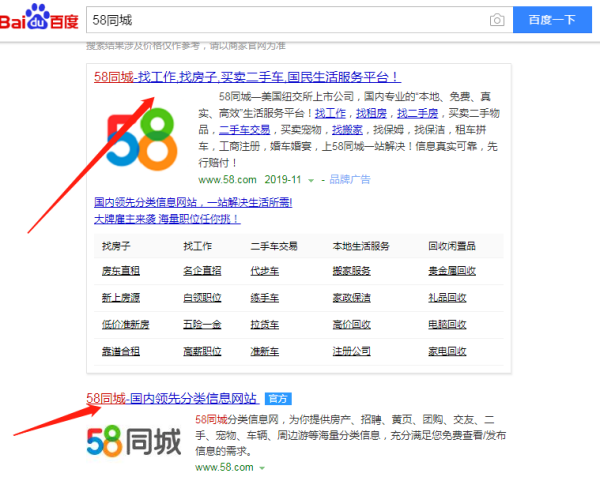
Task: Select the 回收闲置品 column header
Action: point(452,246)
